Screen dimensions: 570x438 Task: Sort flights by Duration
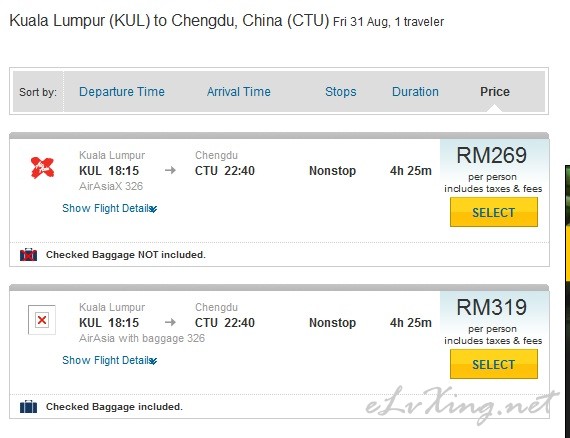(x=415, y=92)
